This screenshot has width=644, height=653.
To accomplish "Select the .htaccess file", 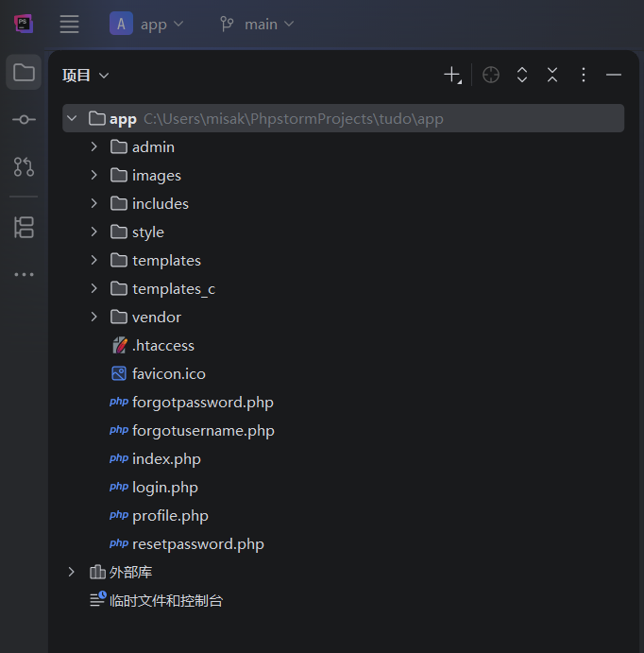I will pyautogui.click(x=162, y=346).
